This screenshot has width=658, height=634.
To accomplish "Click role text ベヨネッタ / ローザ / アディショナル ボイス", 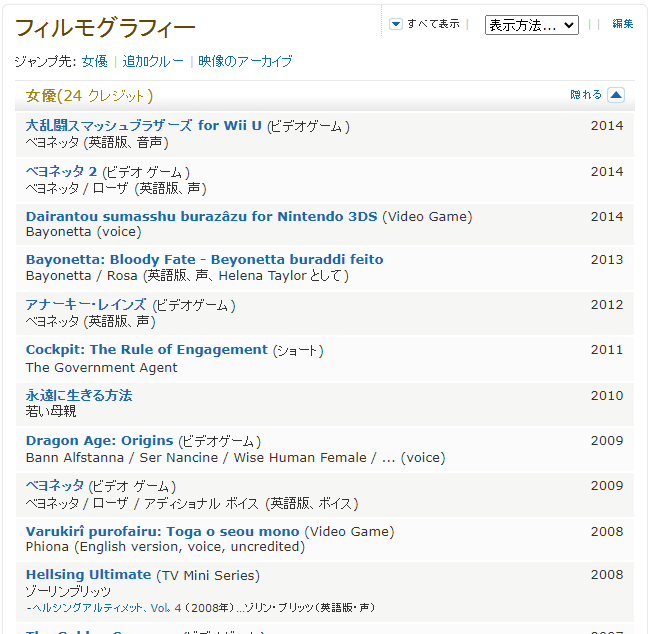I will tap(192, 503).
